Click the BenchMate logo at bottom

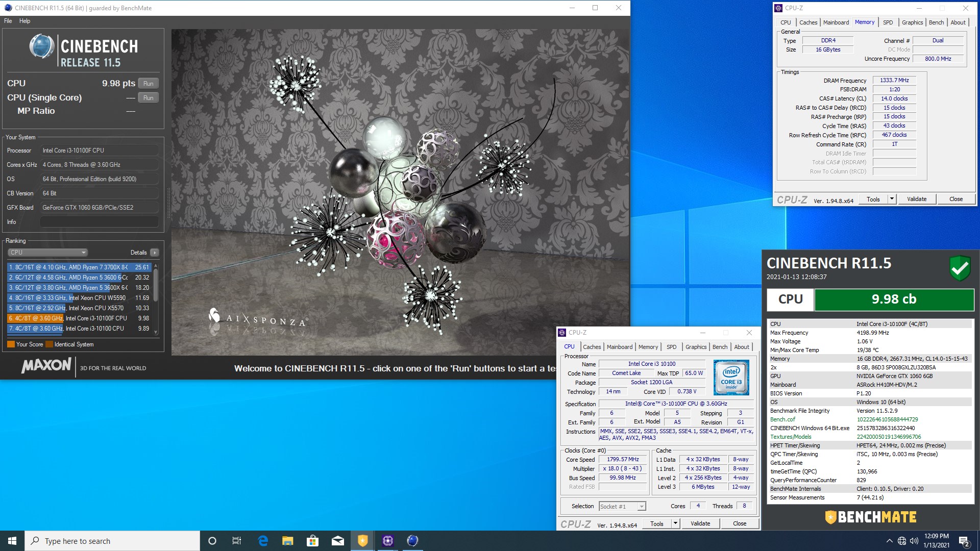pyautogui.click(x=871, y=517)
